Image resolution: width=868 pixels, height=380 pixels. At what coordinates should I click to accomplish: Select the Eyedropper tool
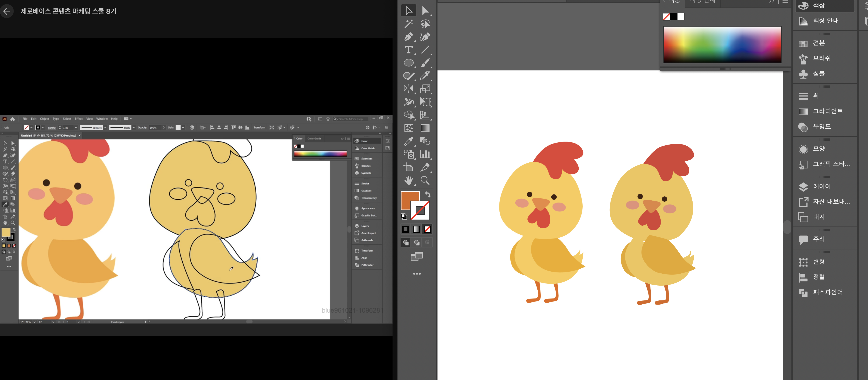pyautogui.click(x=408, y=141)
